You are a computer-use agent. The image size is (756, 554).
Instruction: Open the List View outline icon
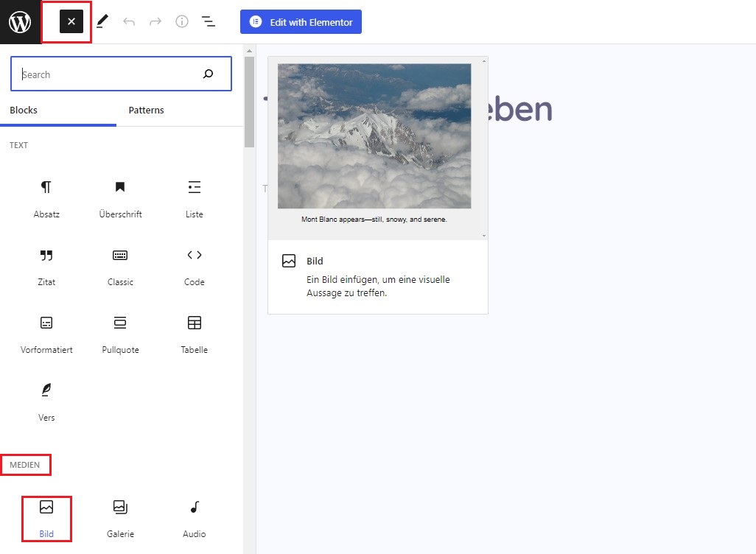(209, 21)
